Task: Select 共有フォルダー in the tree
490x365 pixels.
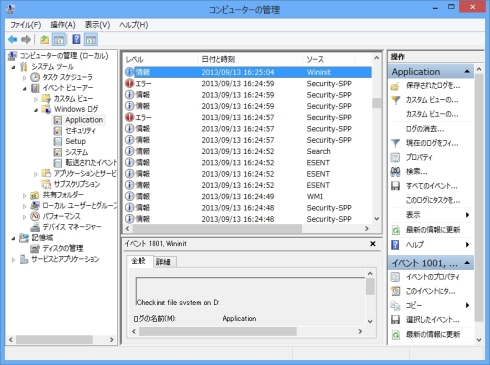Action: pos(63,195)
